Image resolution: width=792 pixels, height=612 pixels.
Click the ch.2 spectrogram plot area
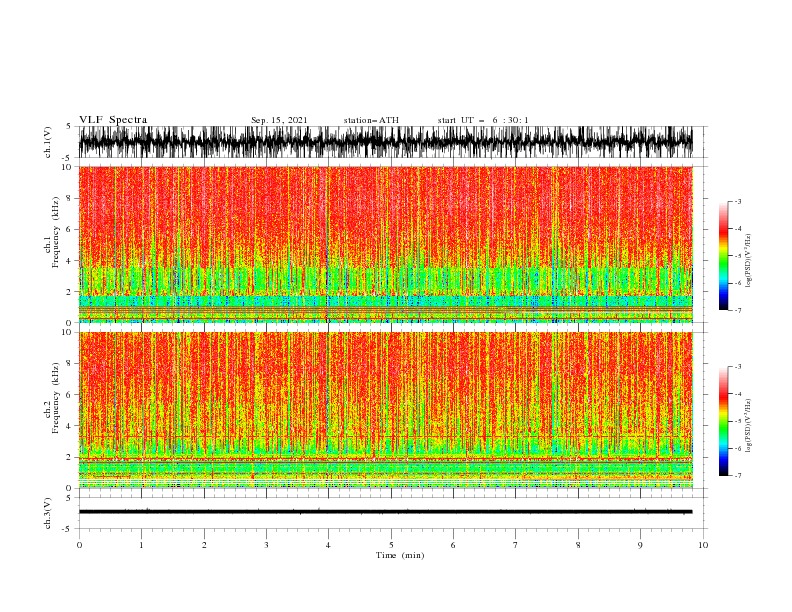pyautogui.click(x=385, y=410)
